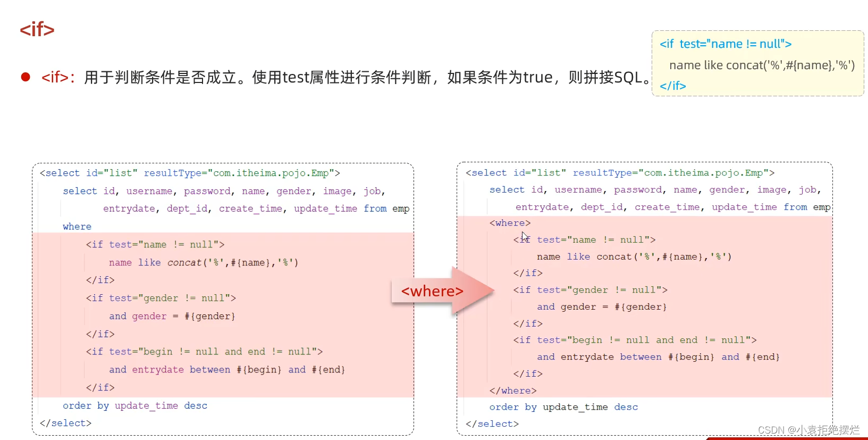
Task: Click the "</select>" closing tag in right panel
Action: pyautogui.click(x=492, y=424)
